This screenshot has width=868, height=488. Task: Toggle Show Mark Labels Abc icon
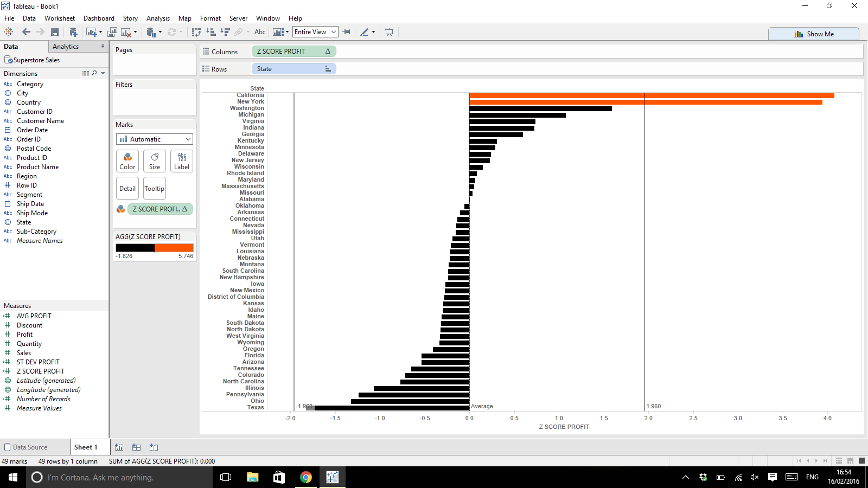[x=260, y=32]
